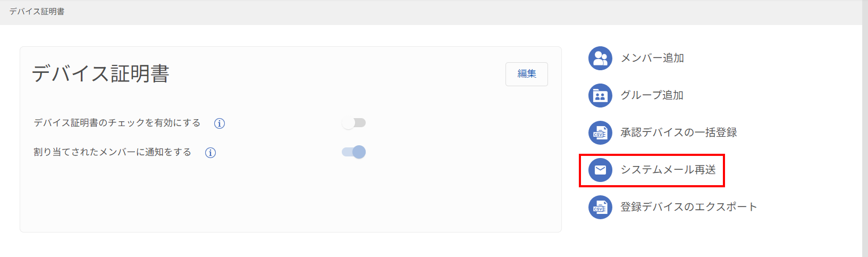
Task: Click the CSV icon for 承認デバイスの一括登録
Action: (x=600, y=132)
